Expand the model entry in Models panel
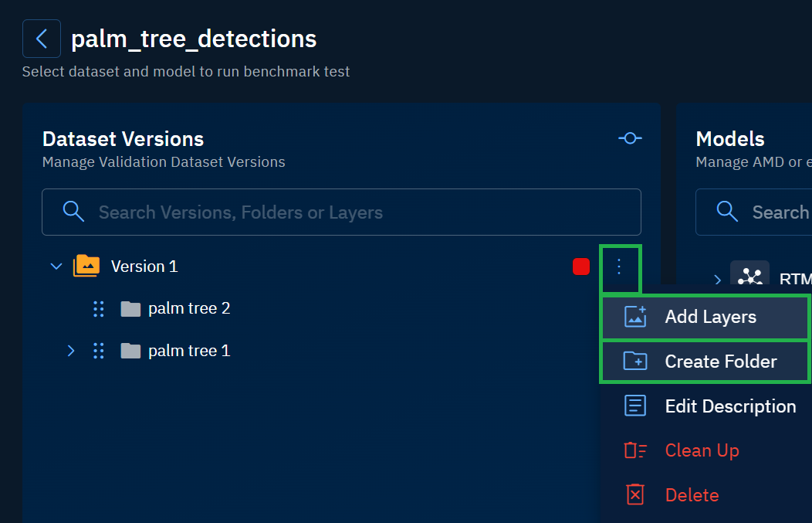Viewport: 812px width, 523px height. [717, 279]
